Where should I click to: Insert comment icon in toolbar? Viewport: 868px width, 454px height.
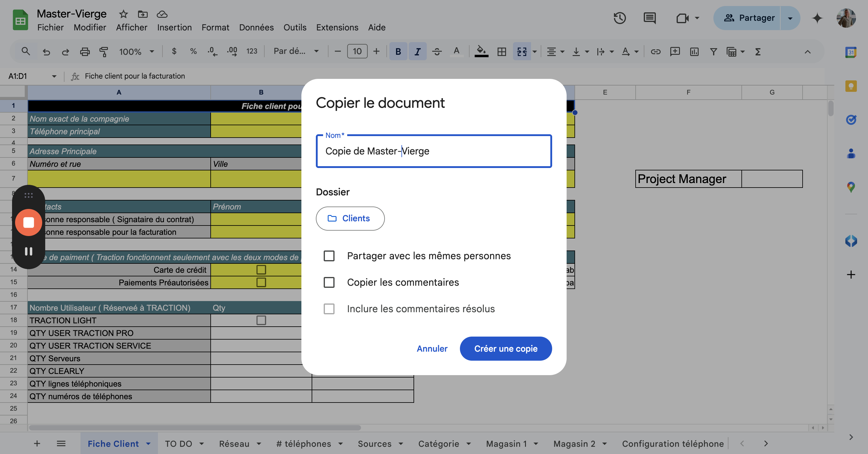[x=675, y=51]
